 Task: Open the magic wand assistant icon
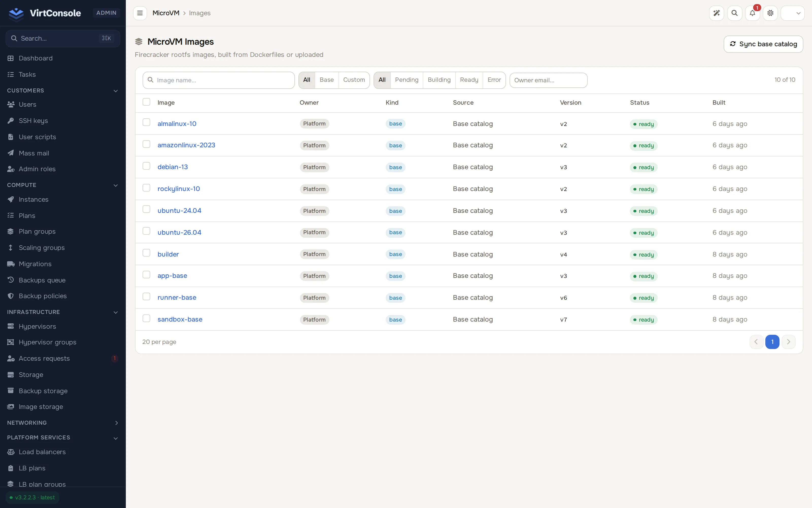[x=716, y=13]
